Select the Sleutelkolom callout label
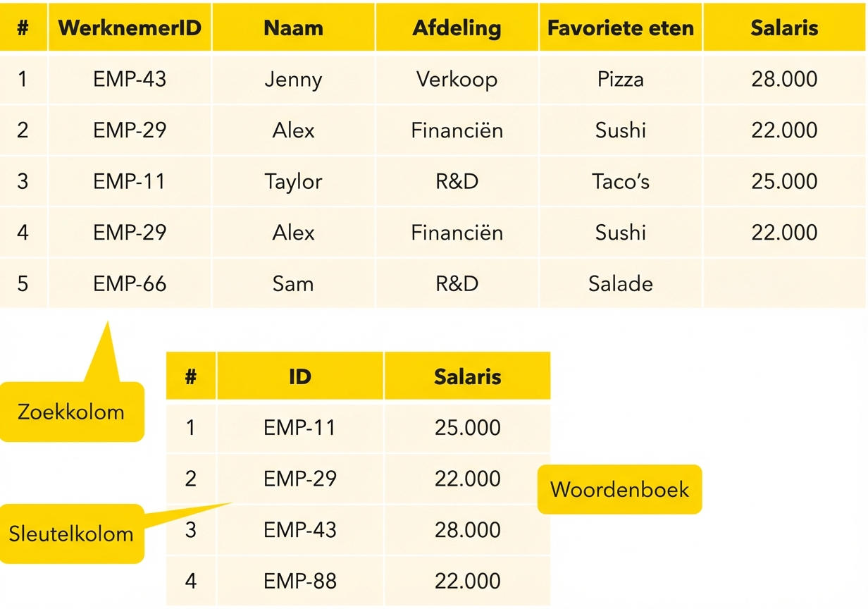 point(70,534)
